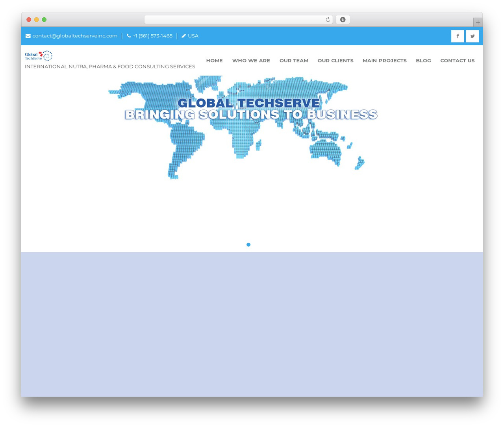Screen dimensions: 504x427
Task: Open the BLOG menu item
Action: [x=423, y=61]
